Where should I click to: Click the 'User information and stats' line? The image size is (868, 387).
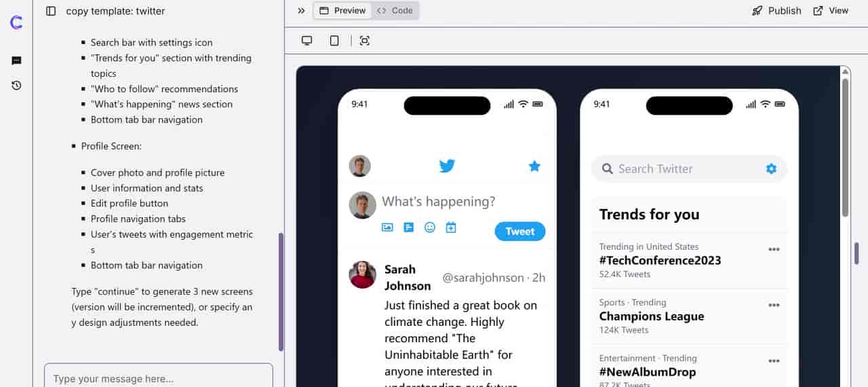click(x=147, y=188)
